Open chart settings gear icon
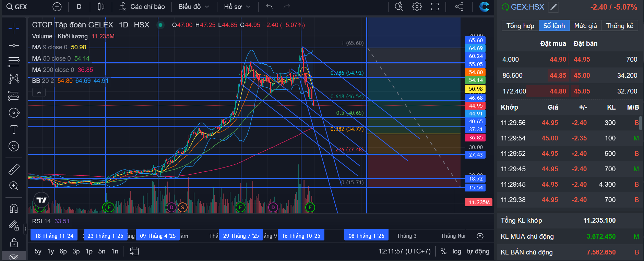The width and height of the screenshot is (644, 261). pyautogui.click(x=417, y=7)
